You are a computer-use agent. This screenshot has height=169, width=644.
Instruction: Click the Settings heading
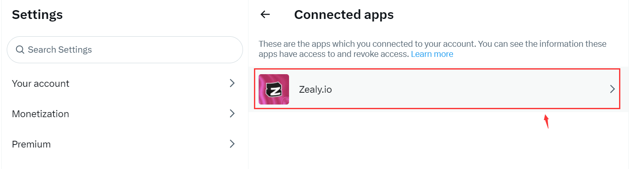(37, 15)
